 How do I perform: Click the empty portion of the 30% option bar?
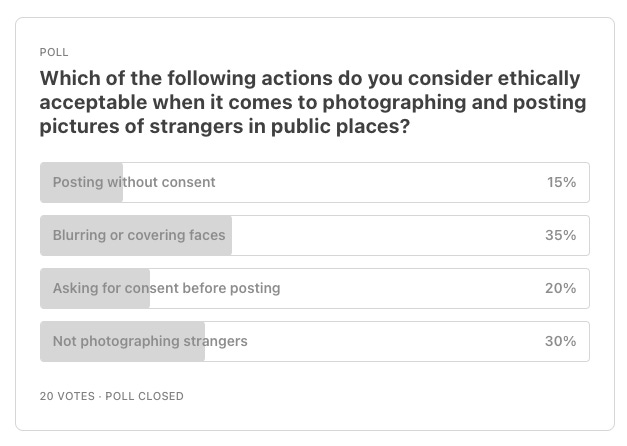397,341
